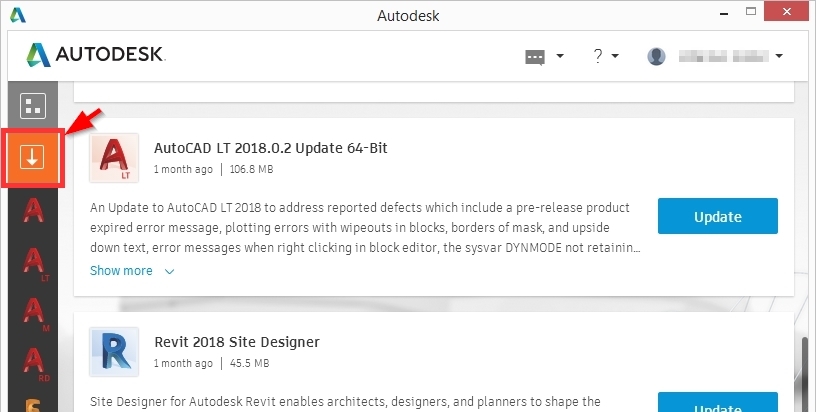
Task: Select the AutoCAD M sidebar icon
Action: (34, 317)
